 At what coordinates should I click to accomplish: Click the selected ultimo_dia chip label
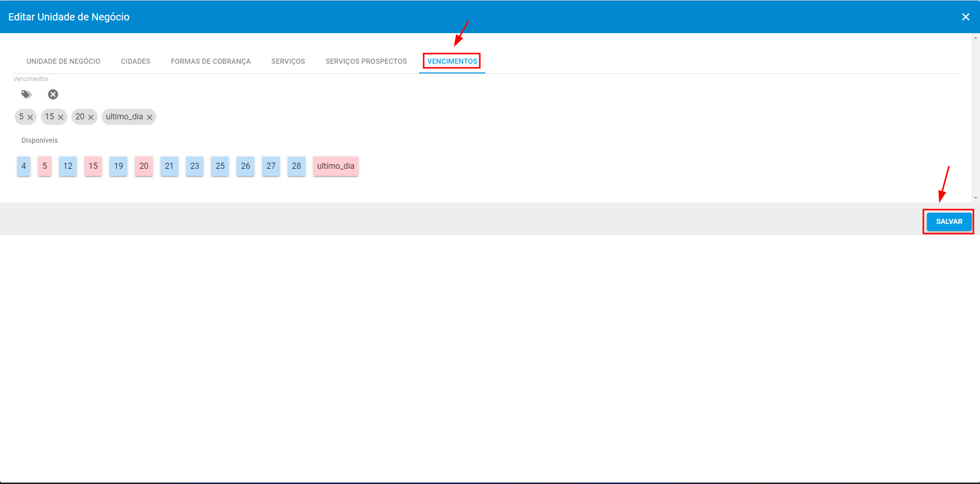(x=125, y=117)
